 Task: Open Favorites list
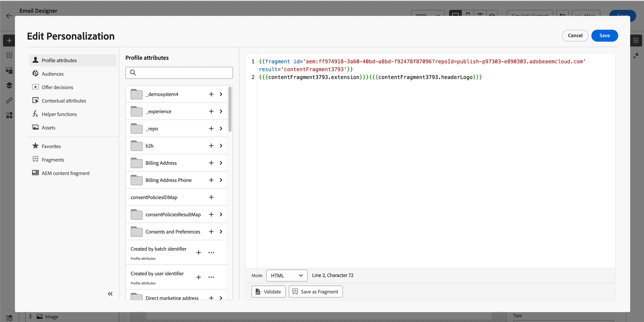(73, 146)
